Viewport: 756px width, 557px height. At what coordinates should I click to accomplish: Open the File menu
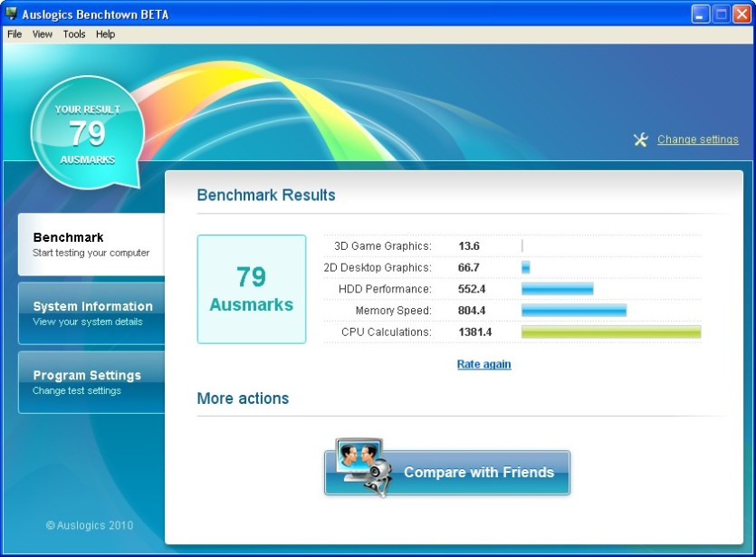[x=14, y=34]
